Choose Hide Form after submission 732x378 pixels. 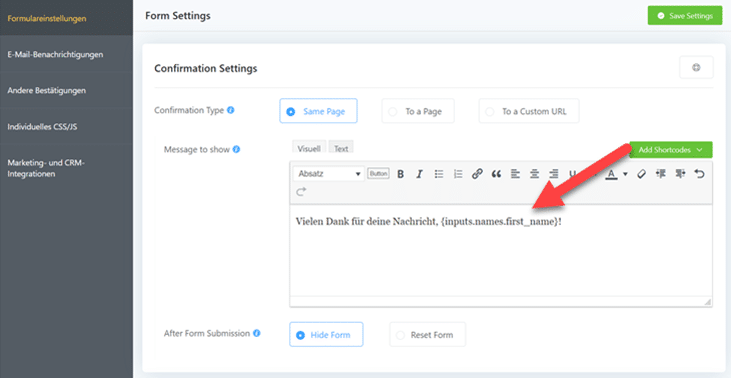[326, 335]
